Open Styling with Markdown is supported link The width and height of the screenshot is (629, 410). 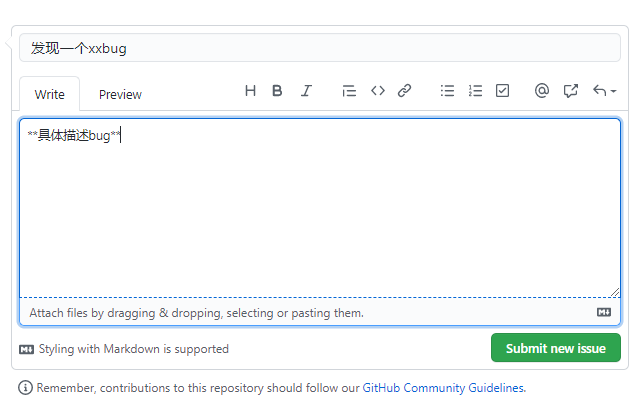coord(124,349)
